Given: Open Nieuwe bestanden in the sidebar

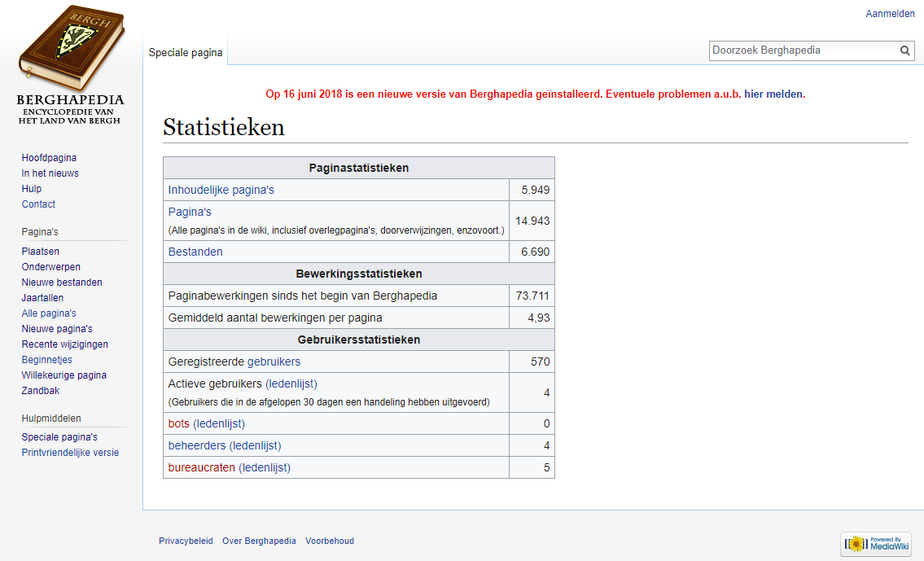Looking at the screenshot, I should coord(62,283).
